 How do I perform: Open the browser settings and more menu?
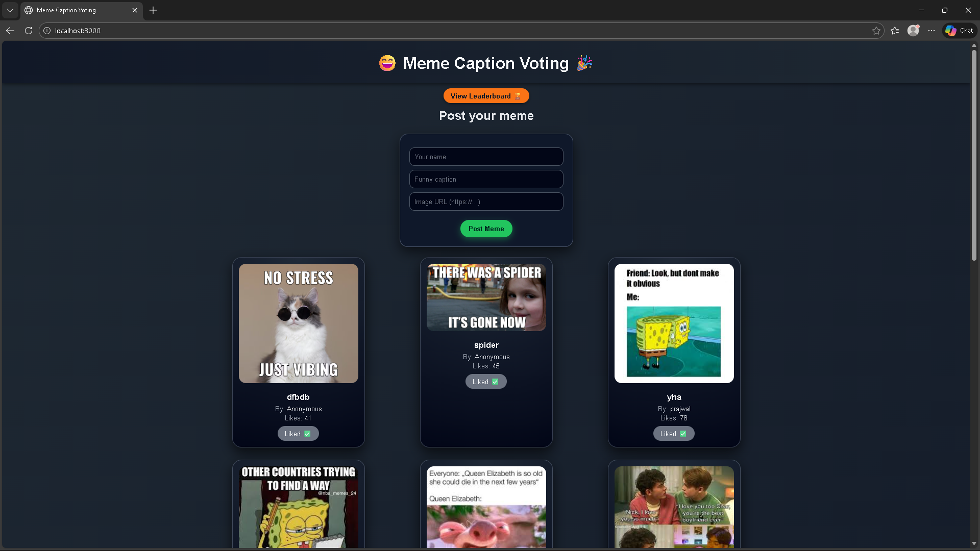[x=932, y=31]
